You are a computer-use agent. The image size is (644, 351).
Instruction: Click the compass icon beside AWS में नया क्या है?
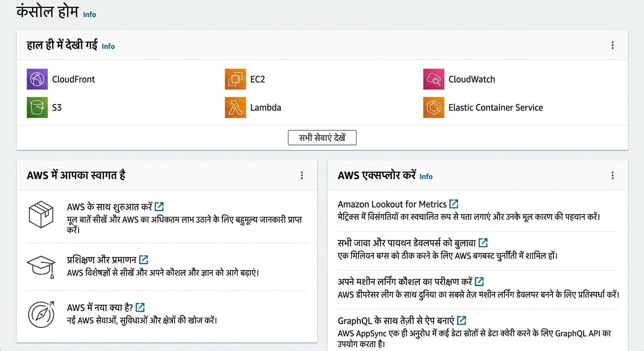41,314
